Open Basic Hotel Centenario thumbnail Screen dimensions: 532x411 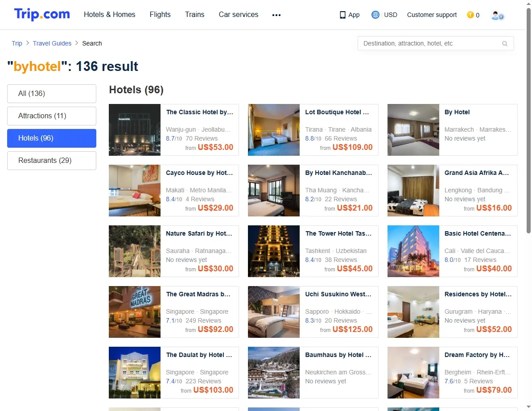[413, 251]
